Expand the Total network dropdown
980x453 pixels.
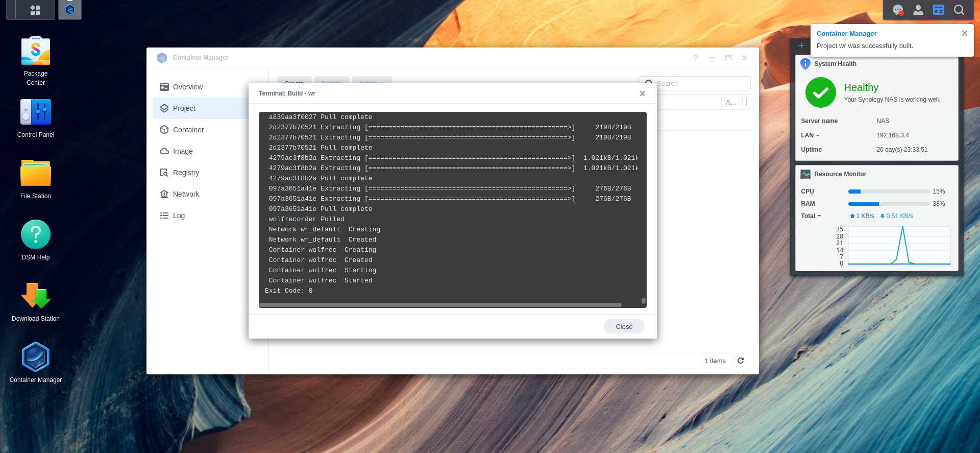(811, 216)
